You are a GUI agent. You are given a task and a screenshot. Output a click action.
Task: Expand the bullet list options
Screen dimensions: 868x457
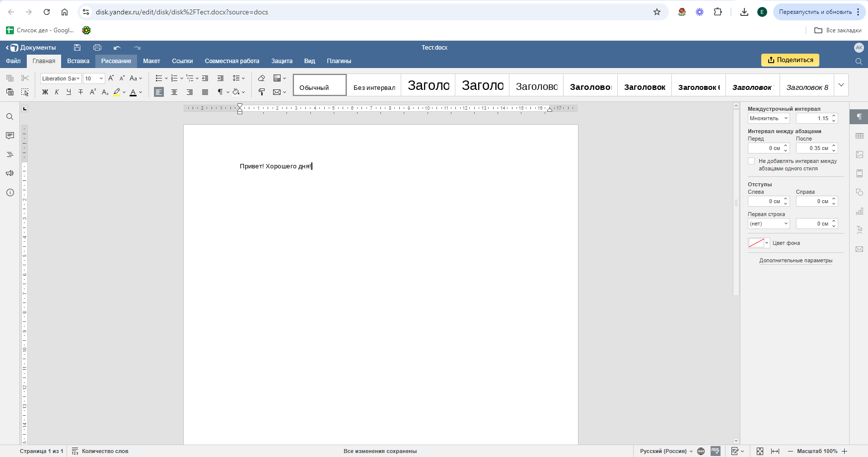tap(166, 78)
